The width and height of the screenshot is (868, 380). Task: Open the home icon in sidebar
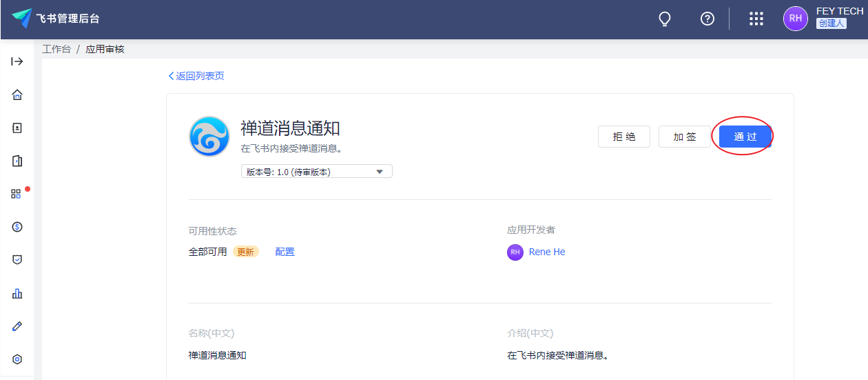tap(17, 95)
